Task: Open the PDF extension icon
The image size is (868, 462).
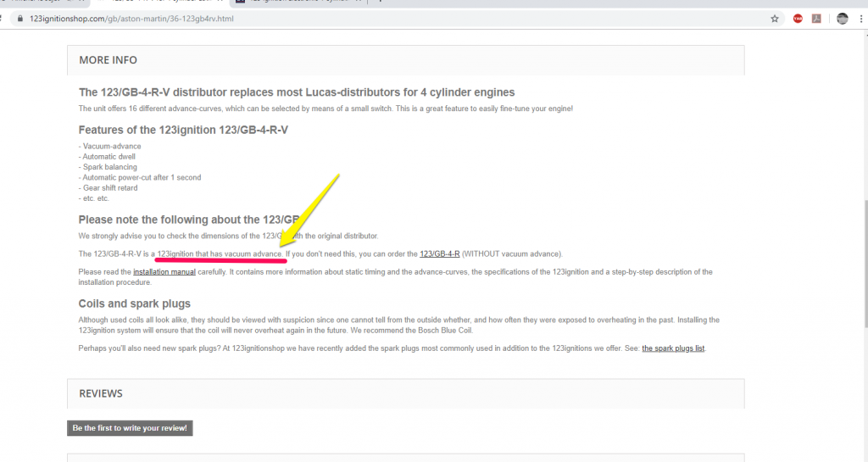Action: (816, 19)
